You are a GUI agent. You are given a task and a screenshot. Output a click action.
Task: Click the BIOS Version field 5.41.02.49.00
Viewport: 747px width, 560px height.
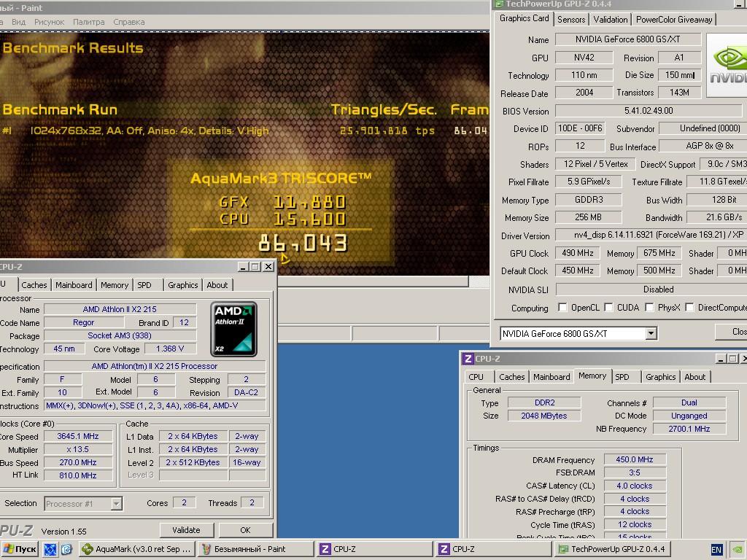coord(649,111)
